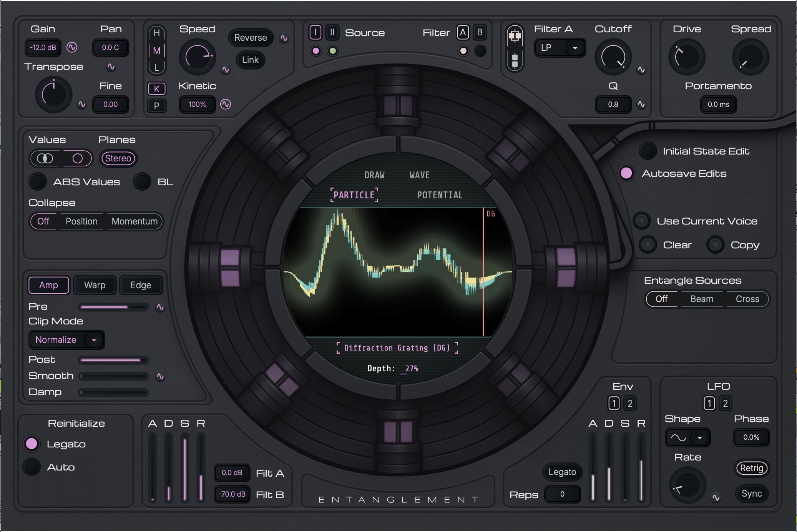Viewport: 797px width, 532px height.
Task: Open modulation icon next to Cutoff knob
Action: [641, 70]
